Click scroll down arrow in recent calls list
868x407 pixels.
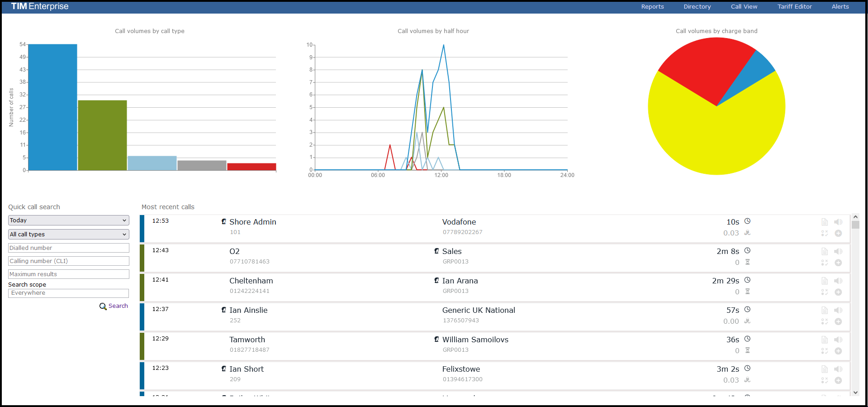[855, 393]
